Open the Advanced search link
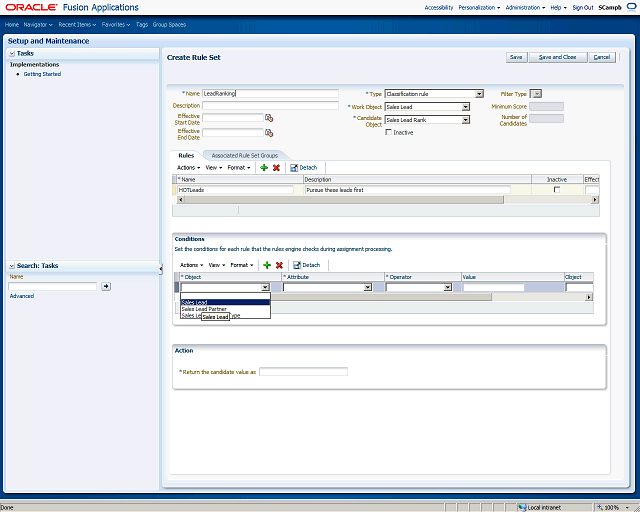 click(x=22, y=296)
